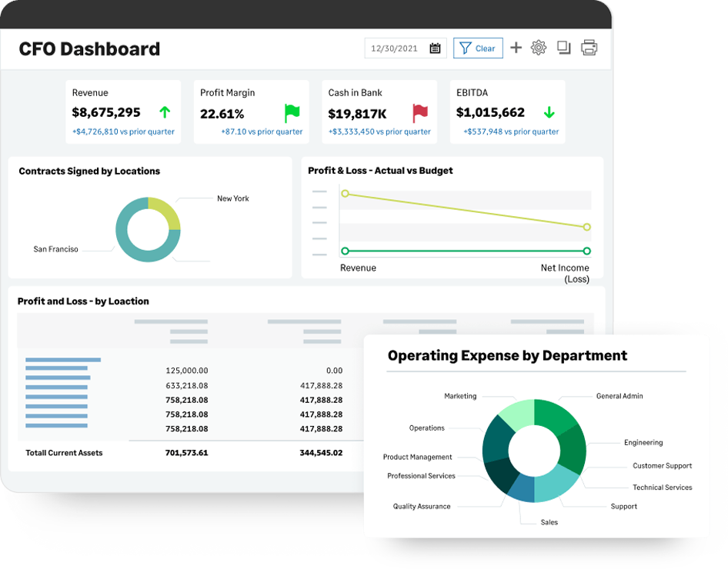Viewport: 728px width, 569px height.
Task: Click the duplicate dashboard icon
Action: coord(563,48)
